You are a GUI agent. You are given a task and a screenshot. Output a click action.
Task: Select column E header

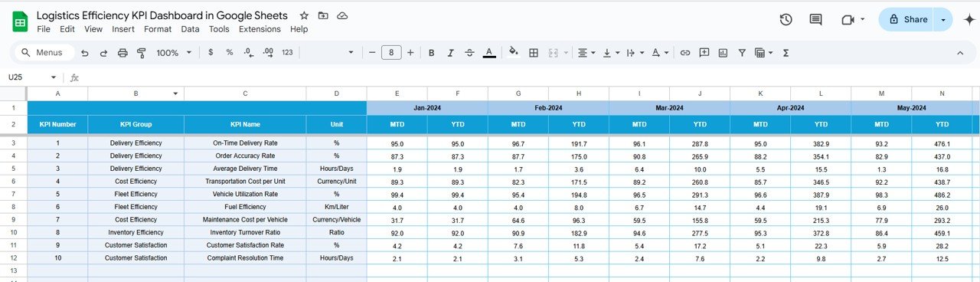point(397,93)
